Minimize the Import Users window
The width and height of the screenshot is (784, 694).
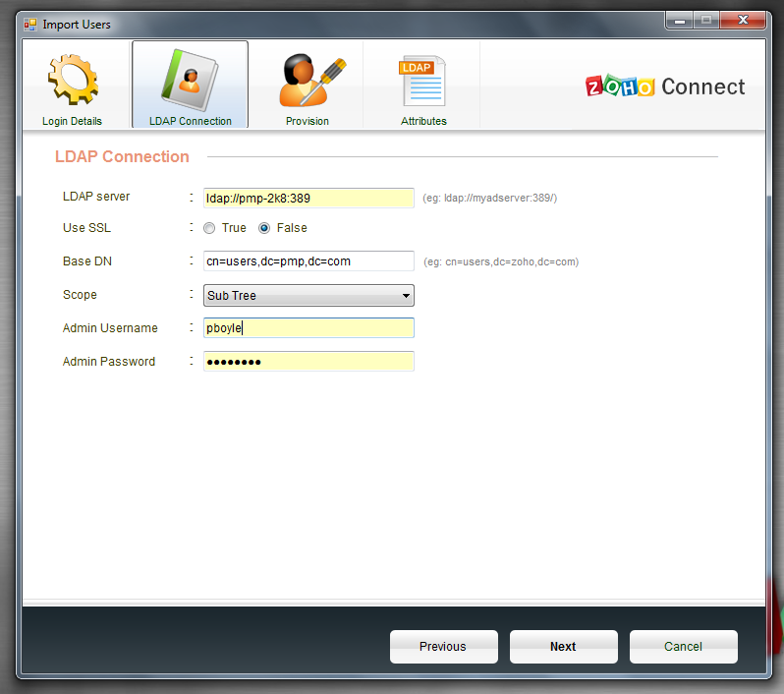click(680, 21)
